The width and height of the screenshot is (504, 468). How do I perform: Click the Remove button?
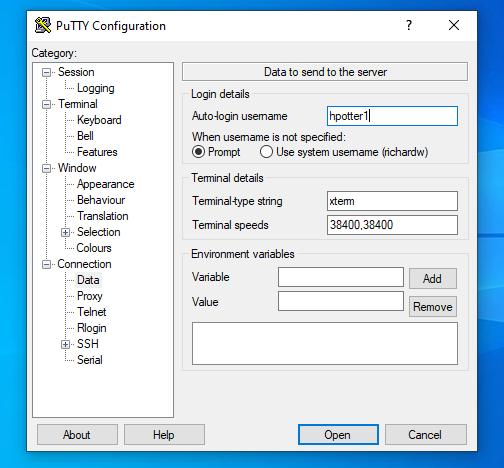[x=433, y=307]
